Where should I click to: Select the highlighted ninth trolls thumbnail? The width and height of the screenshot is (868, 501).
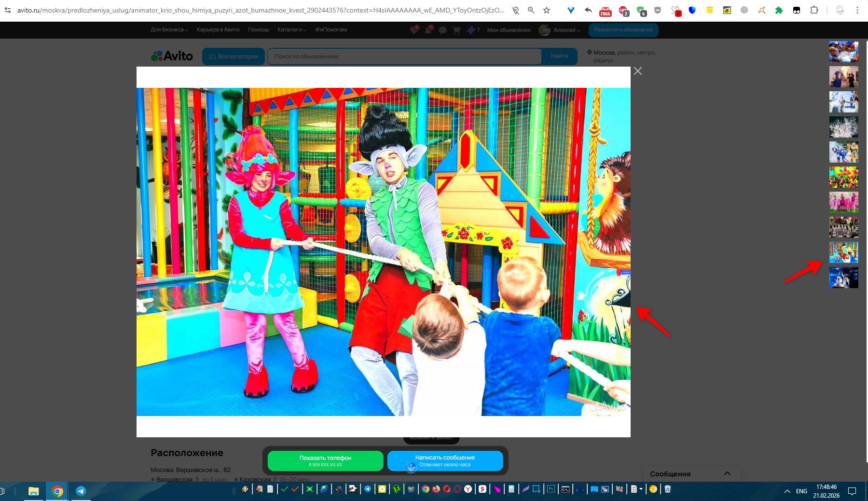click(843, 252)
